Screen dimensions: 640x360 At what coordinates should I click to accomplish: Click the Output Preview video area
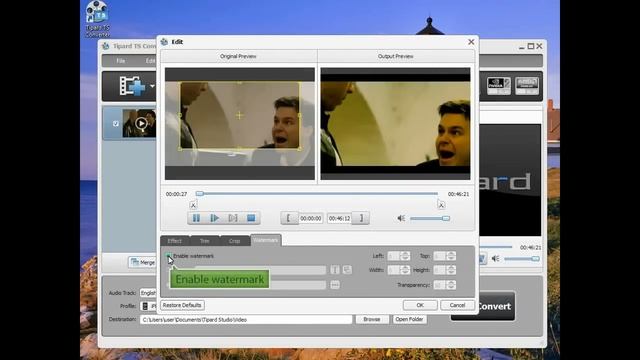[x=395, y=124]
